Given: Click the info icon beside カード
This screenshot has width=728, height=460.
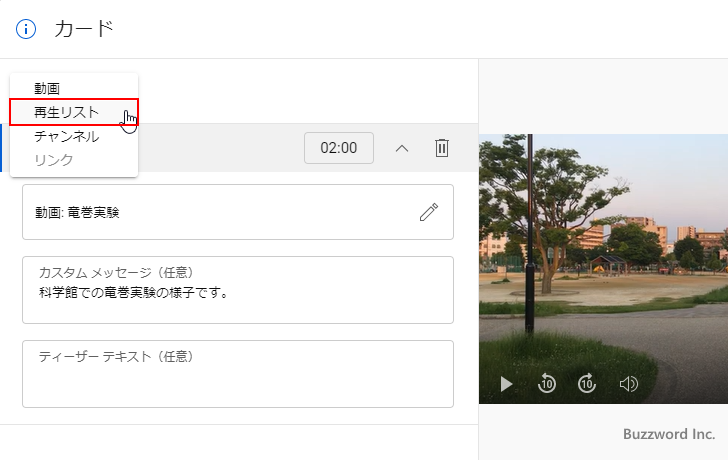Looking at the screenshot, I should 26,29.
